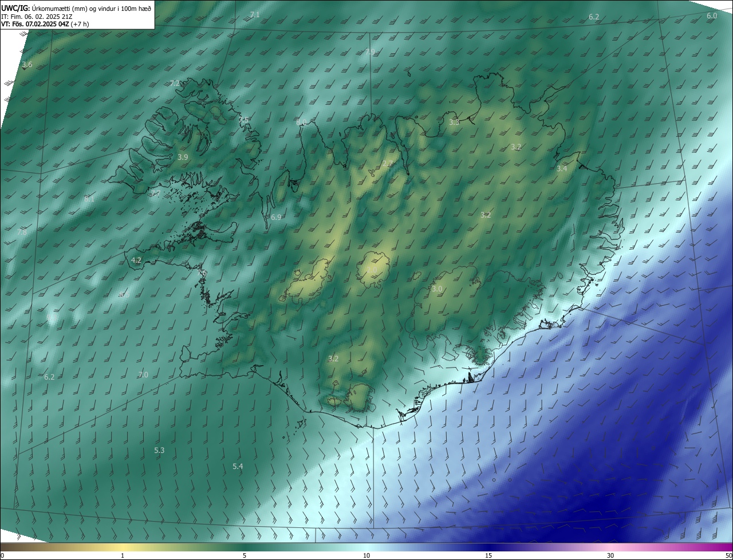This screenshot has width=733, height=560.
Task: Click the 7.8 value label
Action: pos(22,232)
